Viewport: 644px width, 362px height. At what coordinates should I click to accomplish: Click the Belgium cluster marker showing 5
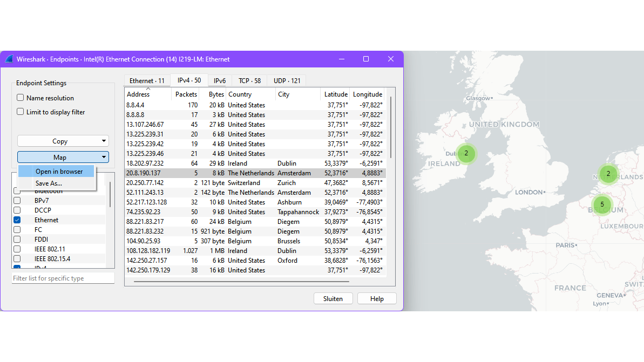(x=602, y=204)
